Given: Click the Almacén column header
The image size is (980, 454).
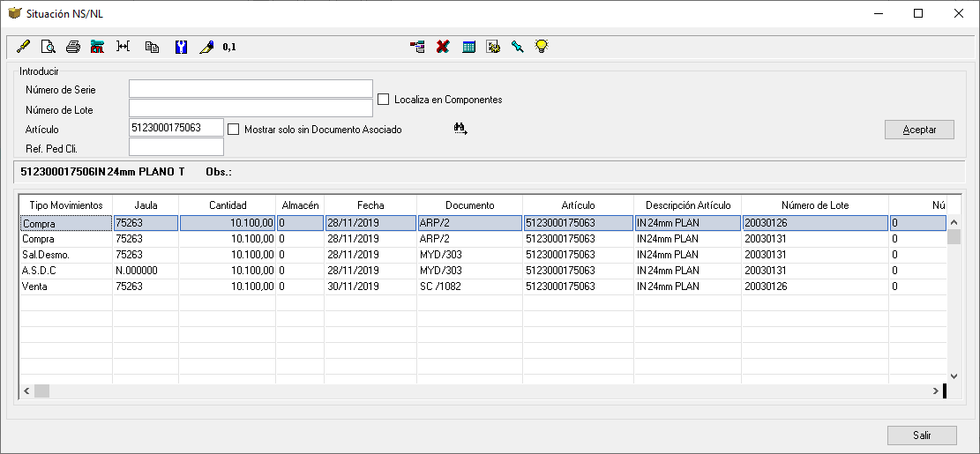Looking at the screenshot, I should click(301, 205).
